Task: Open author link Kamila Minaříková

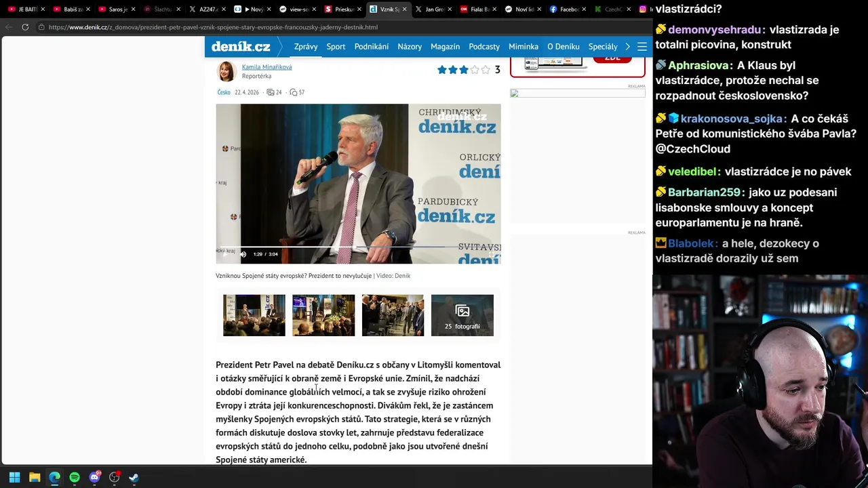Action: point(267,67)
